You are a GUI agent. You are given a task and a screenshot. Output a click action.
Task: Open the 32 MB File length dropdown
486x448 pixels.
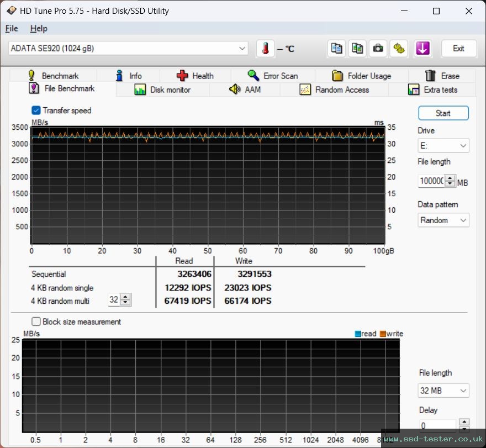click(x=443, y=391)
